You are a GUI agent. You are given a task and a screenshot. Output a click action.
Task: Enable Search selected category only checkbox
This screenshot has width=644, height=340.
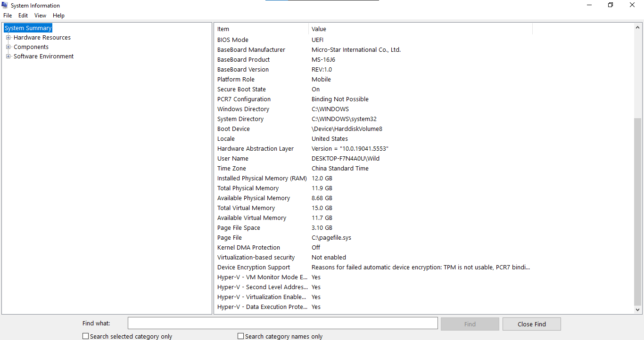(85, 336)
